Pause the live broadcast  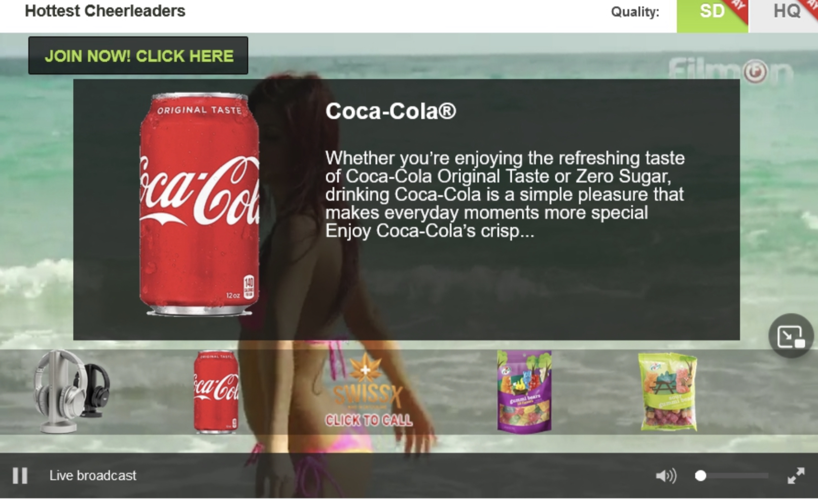pos(20,476)
